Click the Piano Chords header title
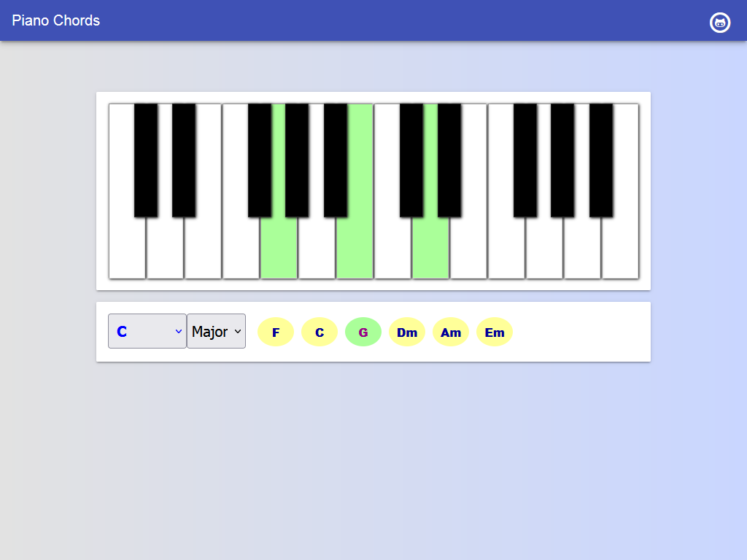Image resolution: width=747 pixels, height=560 pixels. pos(55,20)
